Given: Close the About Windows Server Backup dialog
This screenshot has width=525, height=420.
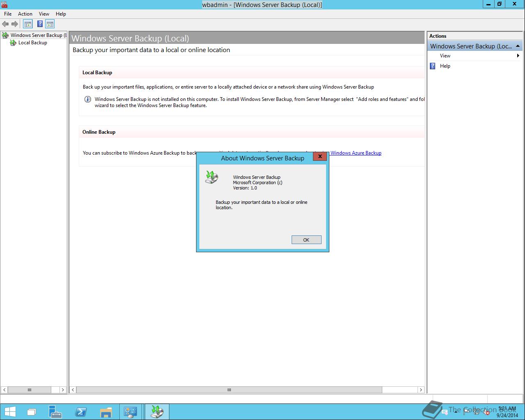Looking at the screenshot, I should pyautogui.click(x=320, y=156).
